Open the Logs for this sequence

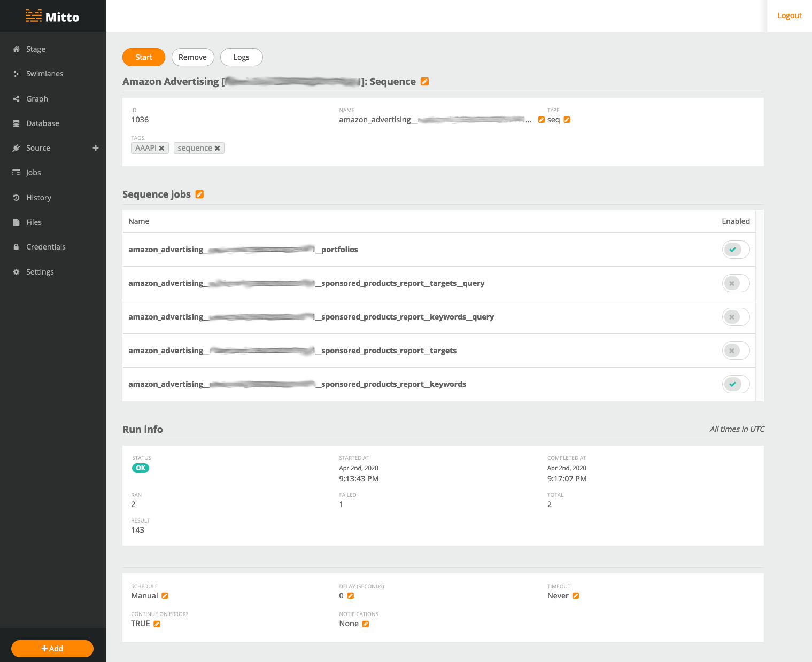[241, 57]
